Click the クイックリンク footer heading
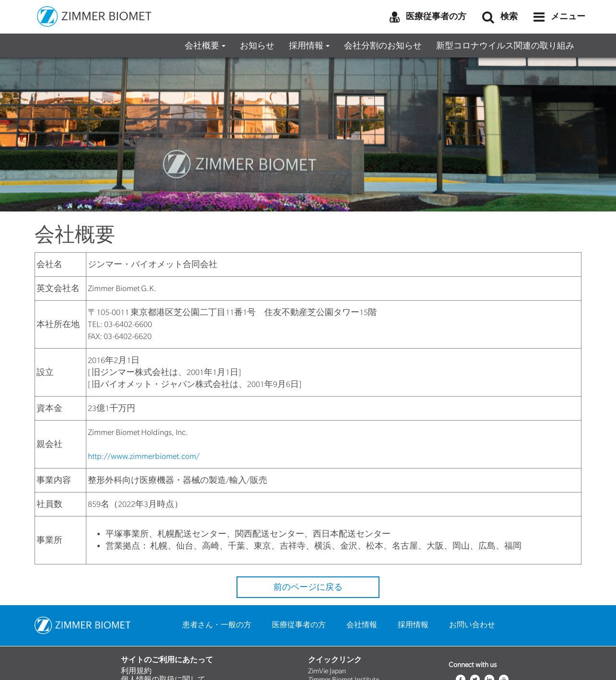 tap(334, 660)
